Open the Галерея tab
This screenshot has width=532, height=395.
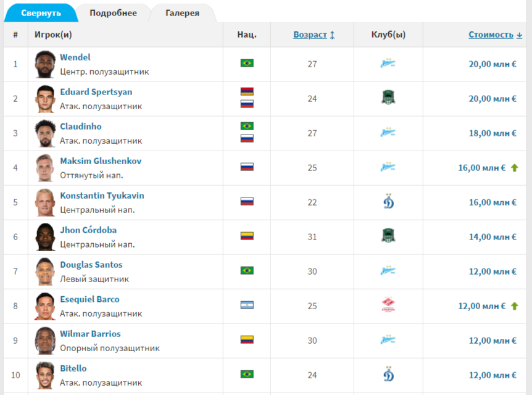[x=182, y=13]
